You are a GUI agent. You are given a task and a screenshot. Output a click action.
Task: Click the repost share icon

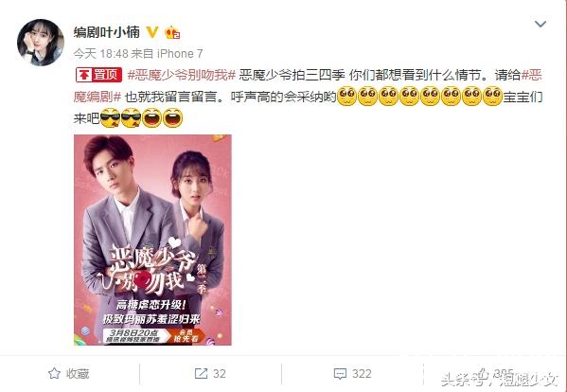click(201, 374)
